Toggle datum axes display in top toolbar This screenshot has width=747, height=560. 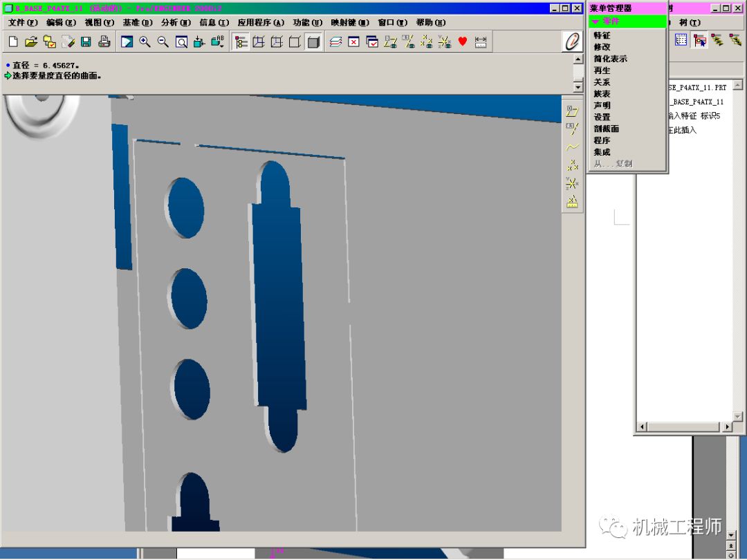coord(408,42)
